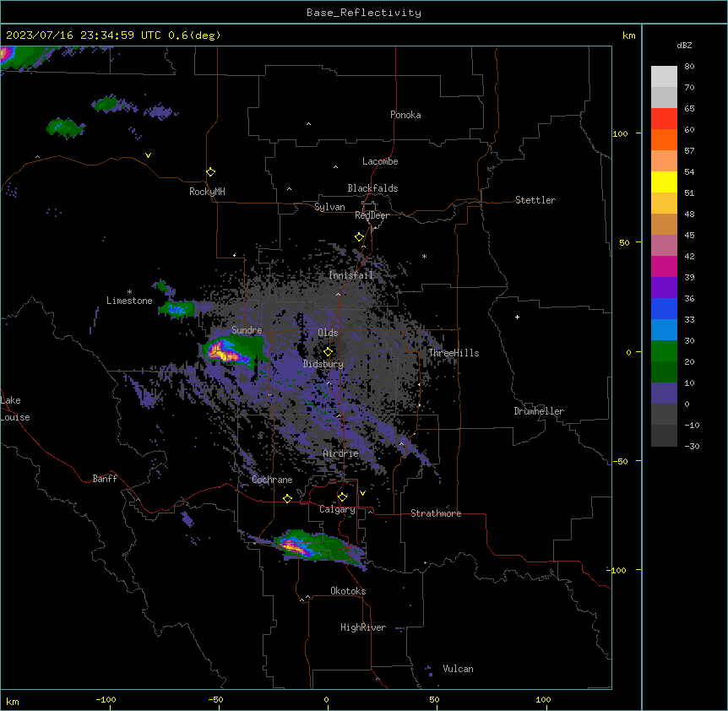Click the yellow diamond marker below Cochrane
The width and height of the screenshot is (728, 711).
(287, 498)
